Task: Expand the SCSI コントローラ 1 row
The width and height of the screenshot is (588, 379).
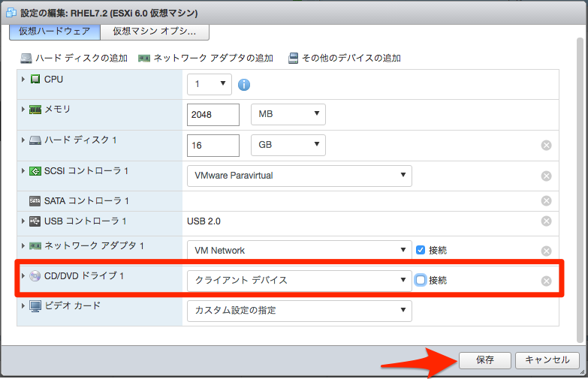Action: pyautogui.click(x=23, y=171)
